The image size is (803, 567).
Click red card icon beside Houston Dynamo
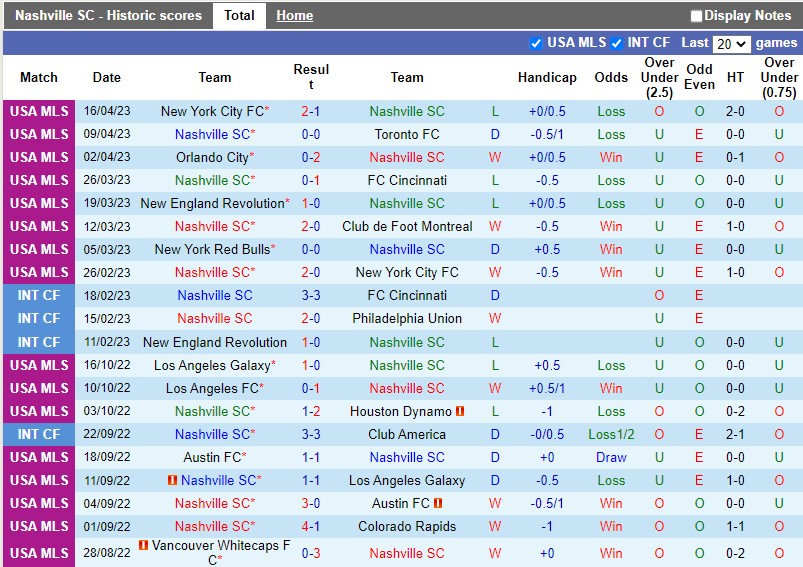click(x=460, y=411)
